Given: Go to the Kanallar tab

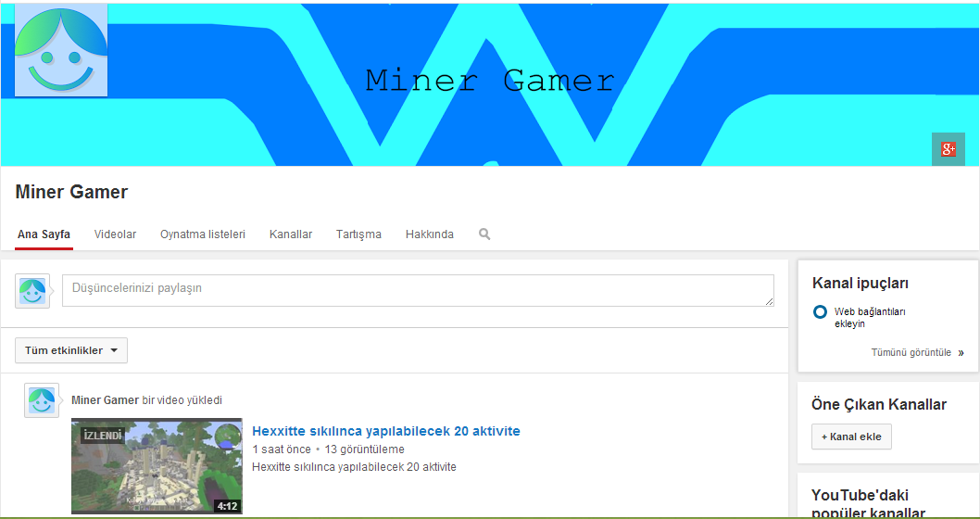Looking at the screenshot, I should pos(291,234).
